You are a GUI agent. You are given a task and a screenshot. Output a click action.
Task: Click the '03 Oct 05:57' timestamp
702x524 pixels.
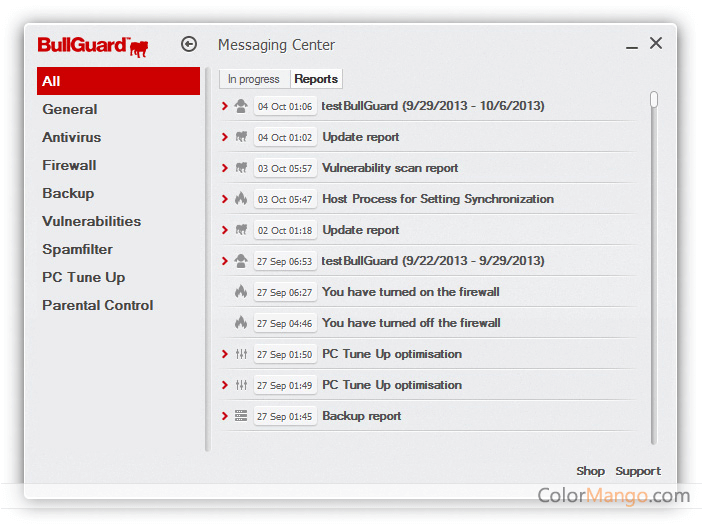click(285, 168)
